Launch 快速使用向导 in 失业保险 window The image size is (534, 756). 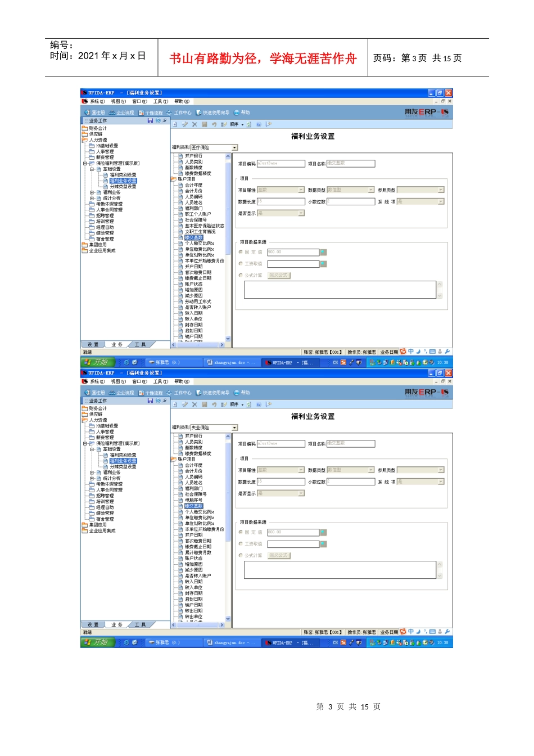pyautogui.click(x=212, y=393)
